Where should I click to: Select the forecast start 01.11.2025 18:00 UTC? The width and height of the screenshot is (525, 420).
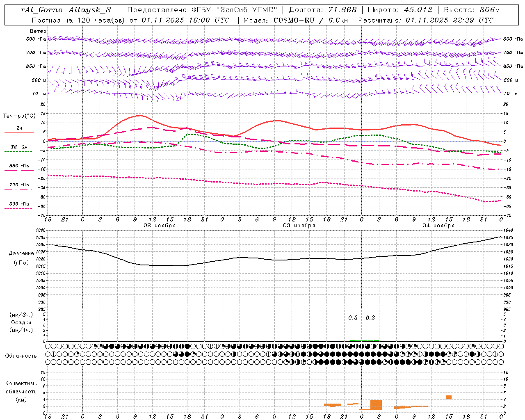(x=185, y=20)
